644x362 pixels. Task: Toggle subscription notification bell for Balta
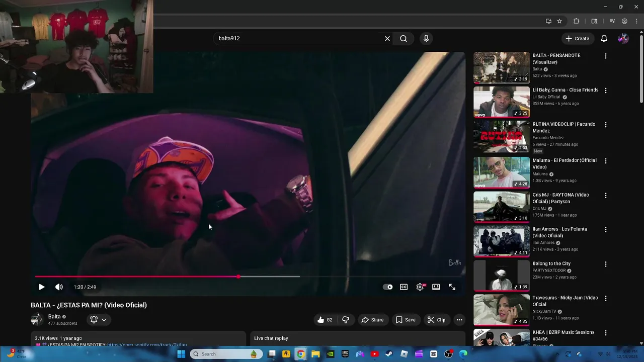(x=94, y=320)
